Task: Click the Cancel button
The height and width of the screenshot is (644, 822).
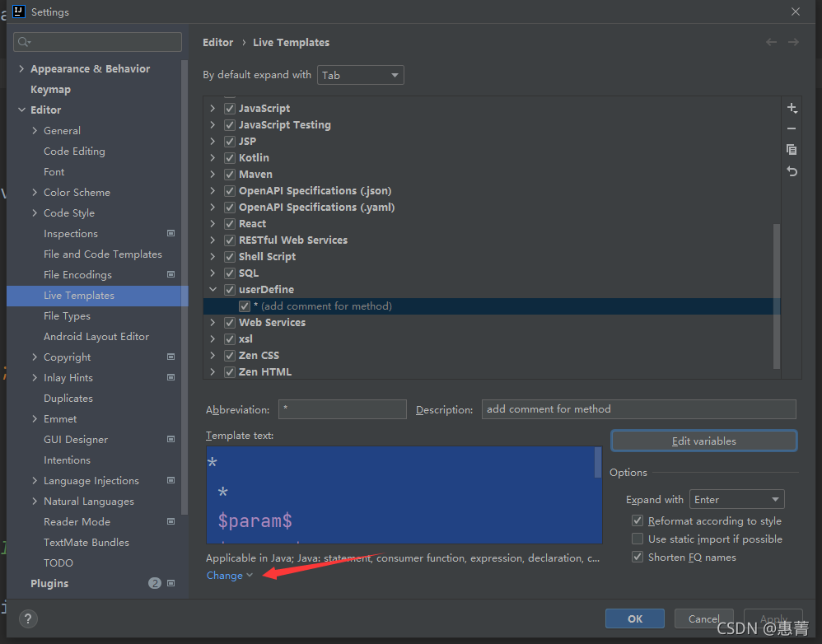Action: tap(703, 618)
